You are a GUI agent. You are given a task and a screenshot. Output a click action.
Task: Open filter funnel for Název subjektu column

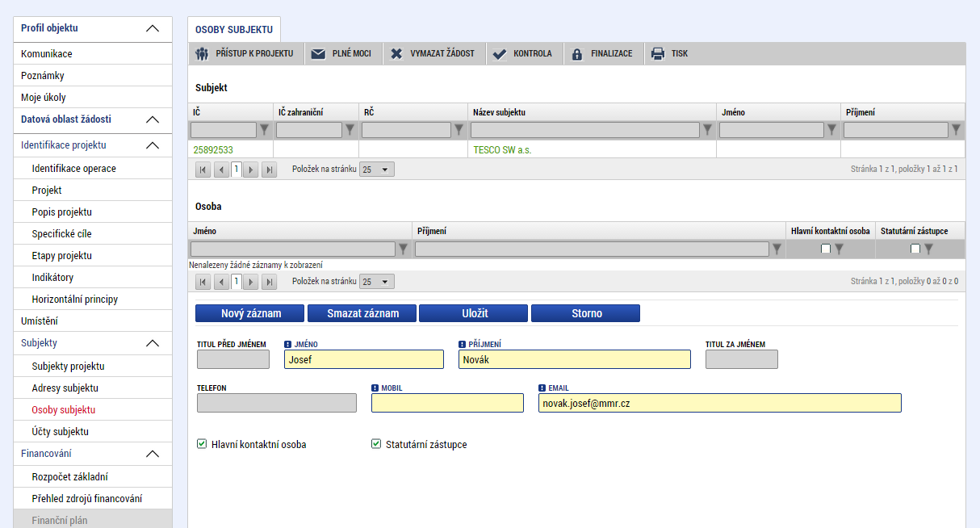[708, 129]
